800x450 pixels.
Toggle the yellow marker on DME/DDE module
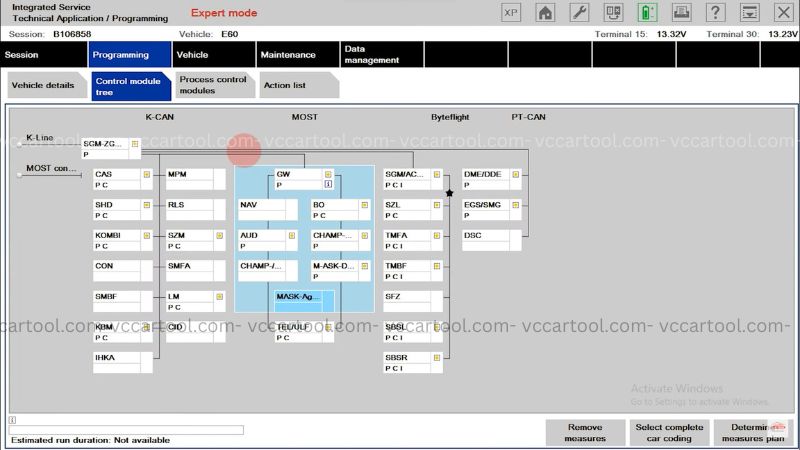coord(515,174)
